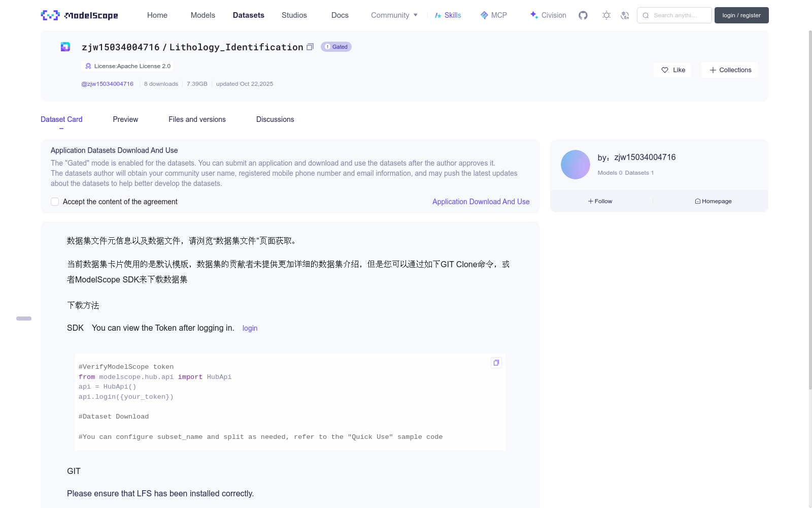
Task: Click the heart icon on Like
Action: tap(665, 70)
